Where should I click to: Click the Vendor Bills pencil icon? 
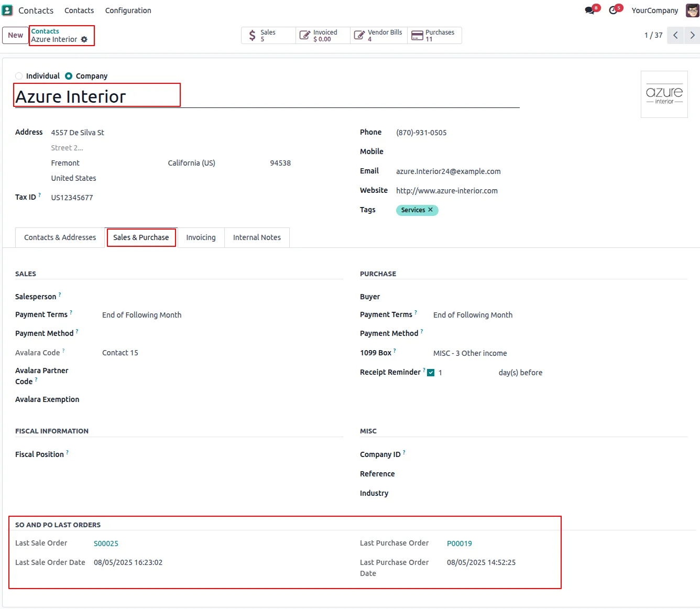[359, 35]
